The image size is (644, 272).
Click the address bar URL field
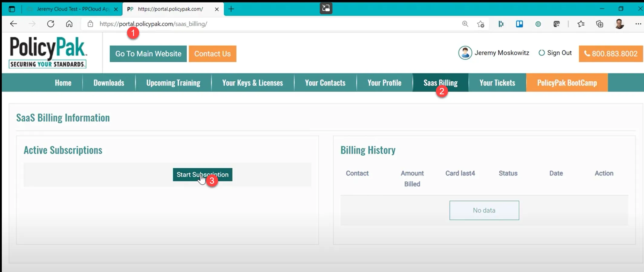[x=272, y=24]
